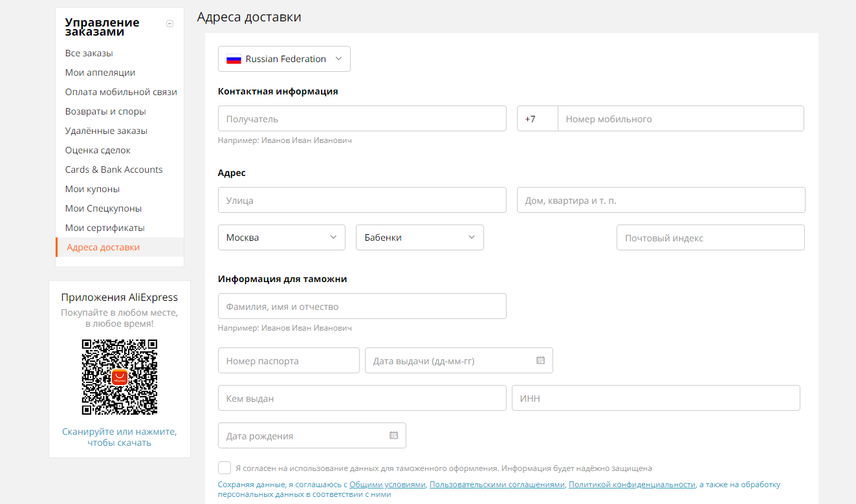
Task: Click Сканируйте или нажмите download link
Action: [120, 437]
